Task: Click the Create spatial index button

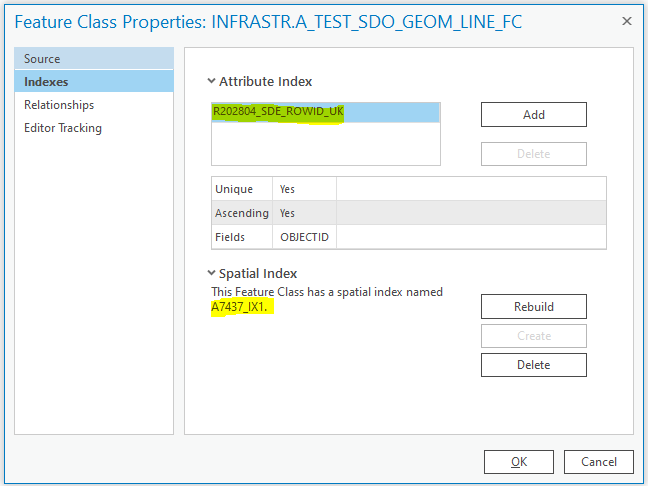Action: point(533,336)
